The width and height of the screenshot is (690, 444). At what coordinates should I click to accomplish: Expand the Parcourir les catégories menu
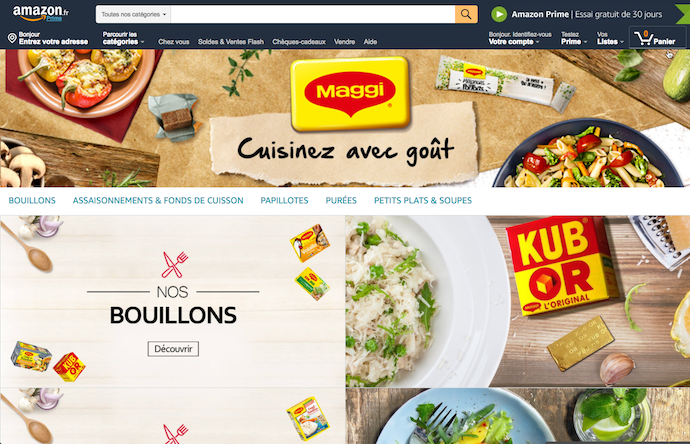click(123, 38)
